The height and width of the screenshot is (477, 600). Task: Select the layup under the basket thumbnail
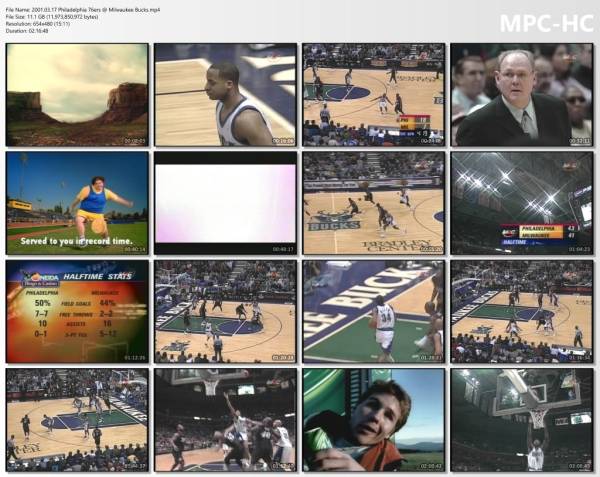(x=225, y=420)
